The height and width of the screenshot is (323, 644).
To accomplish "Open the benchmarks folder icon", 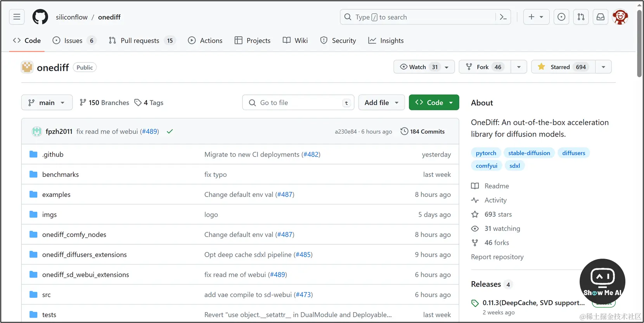I will click(x=33, y=174).
